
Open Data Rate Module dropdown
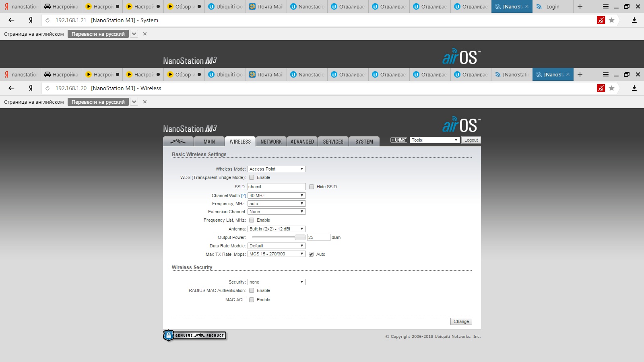pyautogui.click(x=277, y=246)
